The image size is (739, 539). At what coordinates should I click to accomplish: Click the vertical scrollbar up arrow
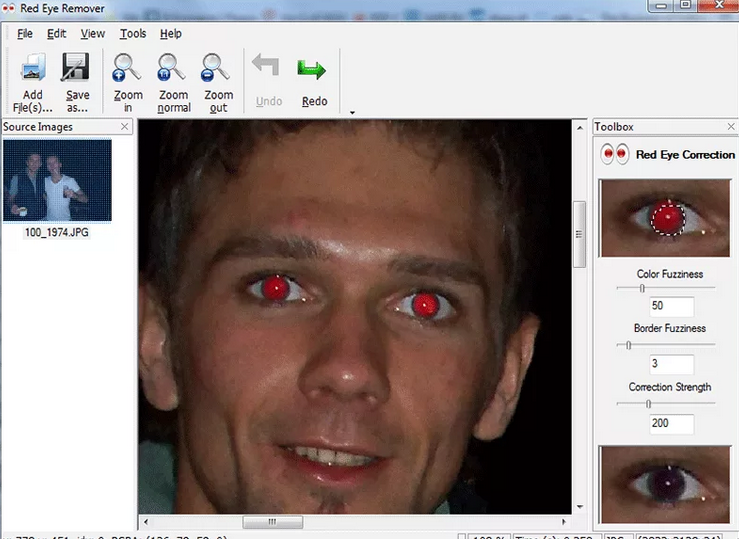pyautogui.click(x=580, y=128)
